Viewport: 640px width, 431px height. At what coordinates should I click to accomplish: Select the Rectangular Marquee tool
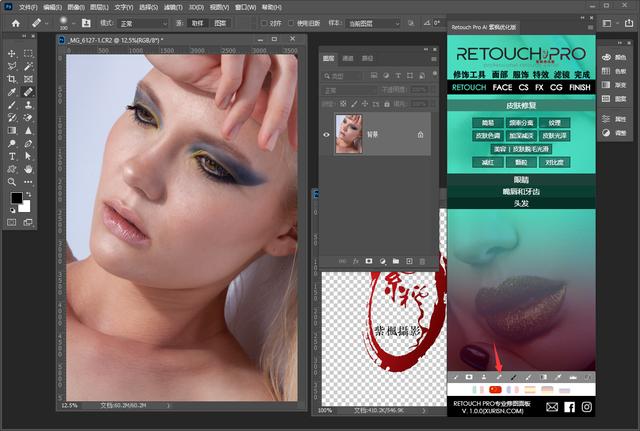click(x=28, y=53)
